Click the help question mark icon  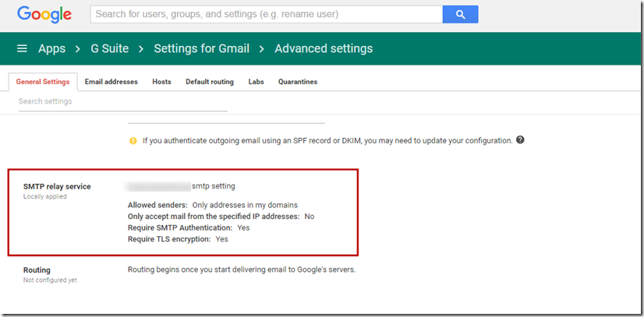(x=520, y=140)
